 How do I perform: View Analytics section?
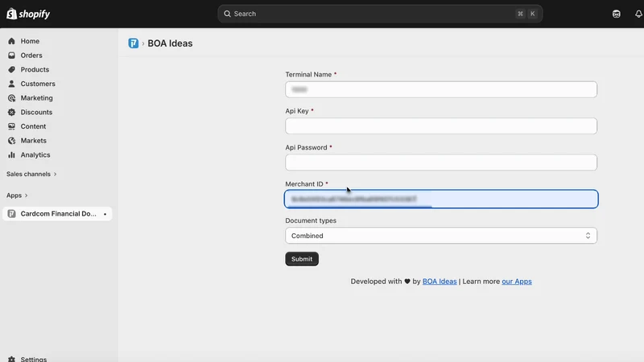point(35,154)
